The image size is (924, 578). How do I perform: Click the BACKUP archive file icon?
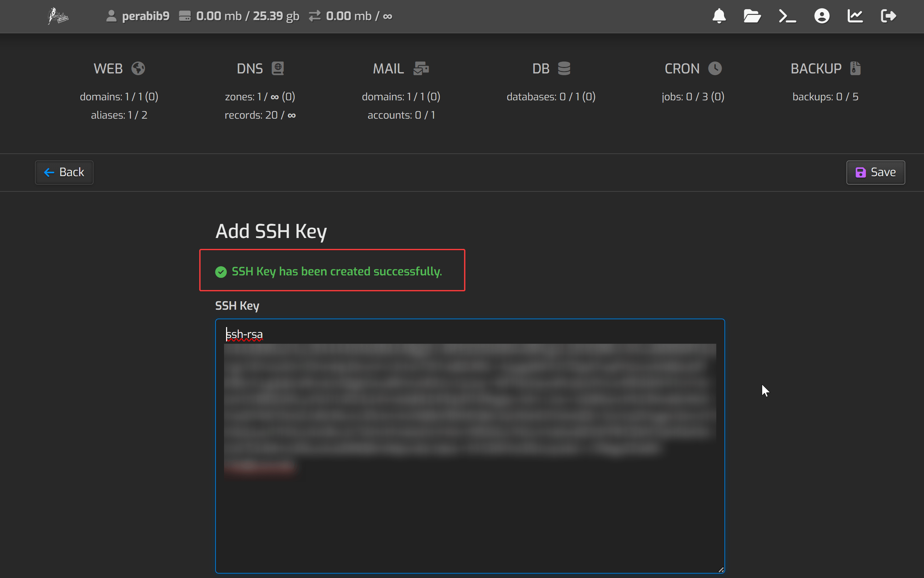855,68
